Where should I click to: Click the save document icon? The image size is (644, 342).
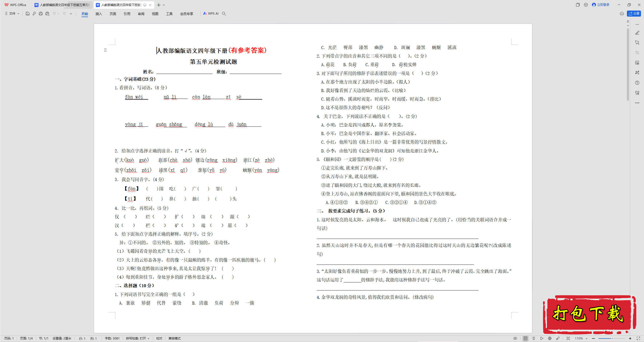tap(28, 14)
